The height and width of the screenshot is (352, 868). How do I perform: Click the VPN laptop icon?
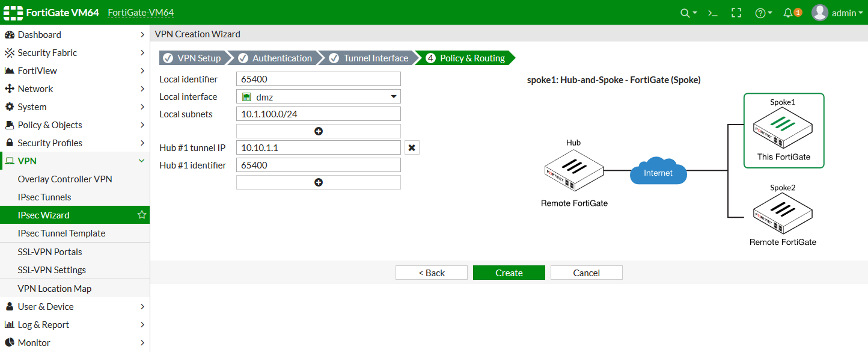pos(10,161)
